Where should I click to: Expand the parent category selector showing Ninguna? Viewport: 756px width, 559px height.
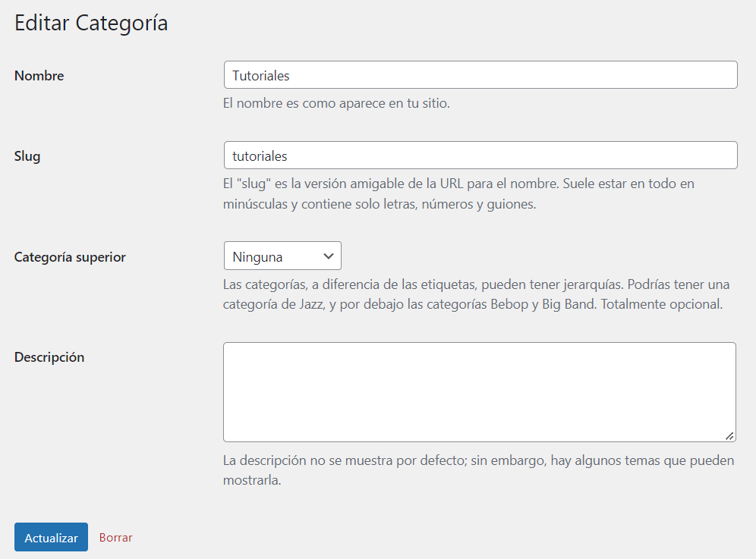tap(282, 256)
